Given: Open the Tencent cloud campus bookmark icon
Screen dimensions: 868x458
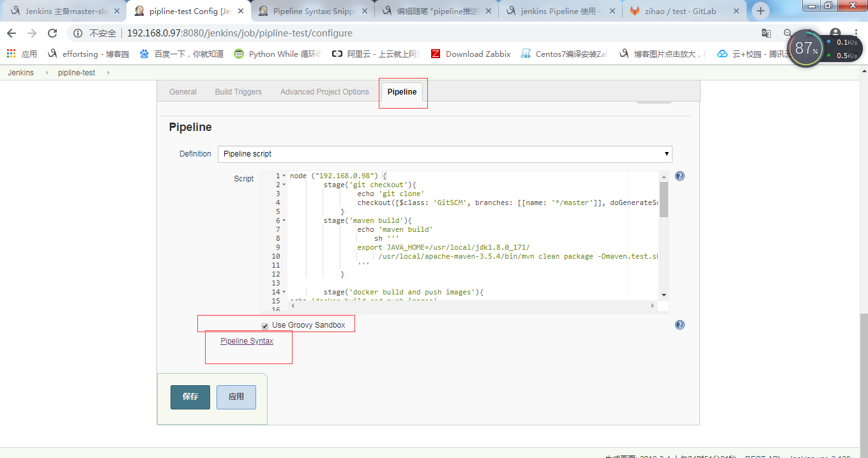Looking at the screenshot, I should [x=722, y=54].
